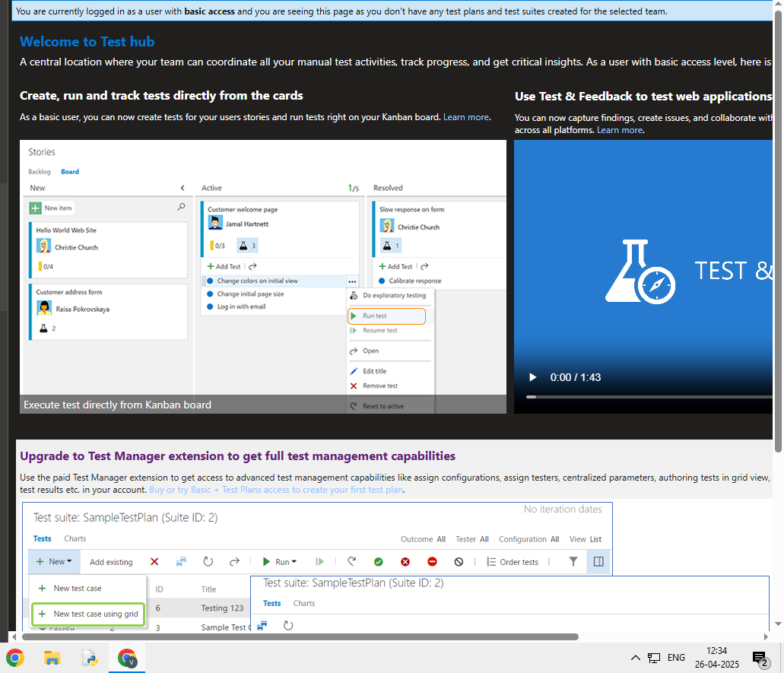The width and height of the screenshot is (784, 673).
Task: Click 'Order tests' in the suite toolbar
Action: [x=512, y=562]
